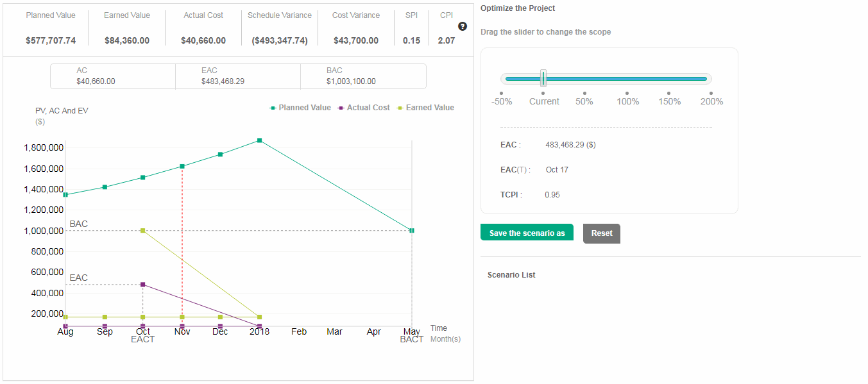Viewport: 868px width, 384px height.
Task: Click the purple EAC point at October
Action: click(x=142, y=284)
